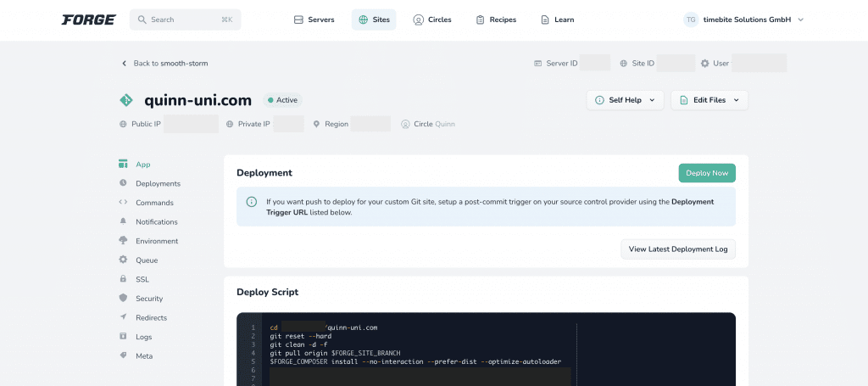Click inside the Deploy Script editor

coord(486,349)
